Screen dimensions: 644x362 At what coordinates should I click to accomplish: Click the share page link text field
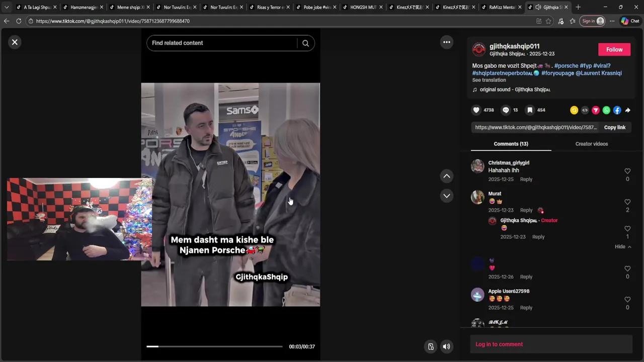(536, 128)
